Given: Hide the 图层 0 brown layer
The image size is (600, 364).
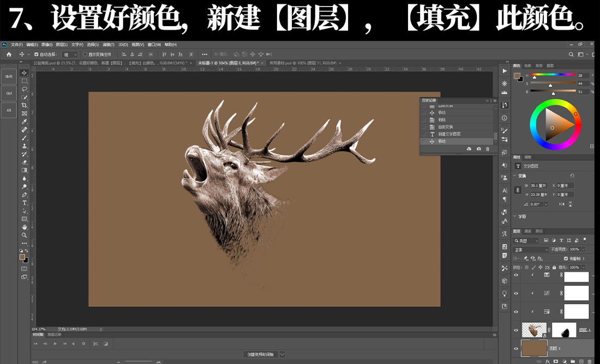Looking at the screenshot, I should click(516, 348).
